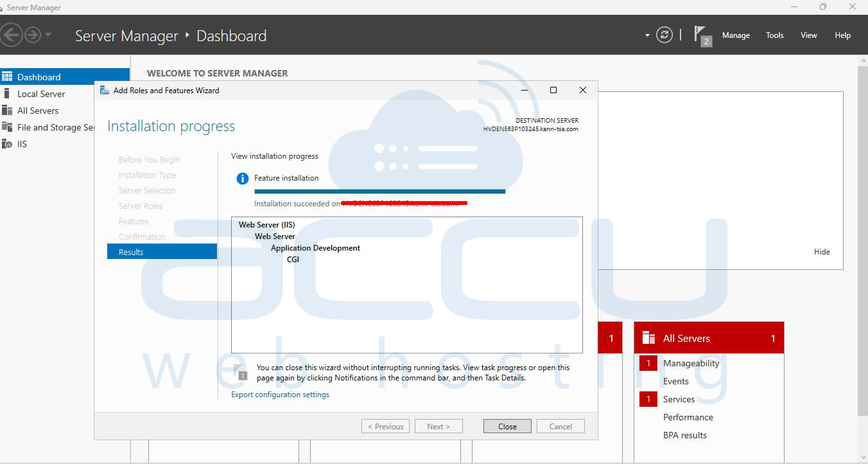Click the feature installation progress bar
The width and height of the screenshot is (868, 464).
point(379,191)
